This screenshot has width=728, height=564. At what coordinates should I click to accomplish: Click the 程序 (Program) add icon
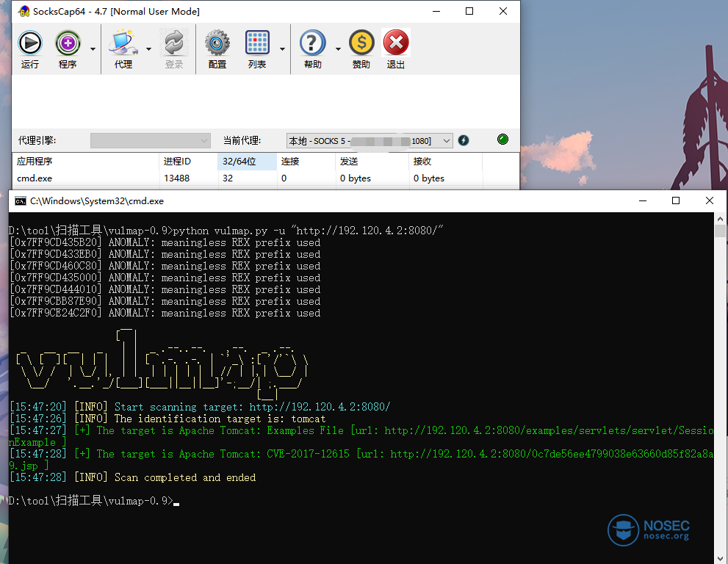tap(68, 43)
